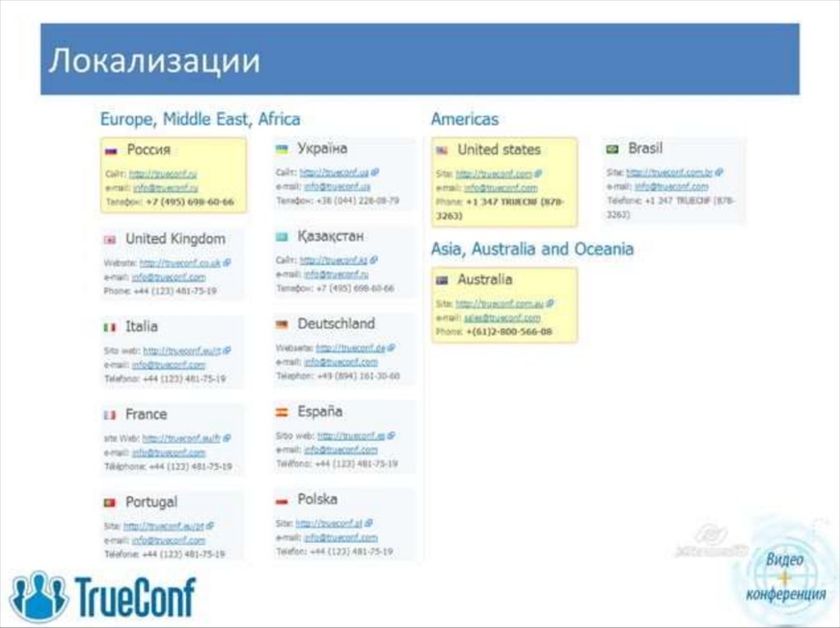The height and width of the screenshot is (628, 840).
Task: Open the trueconf.co.uk website link
Action: click(x=180, y=263)
